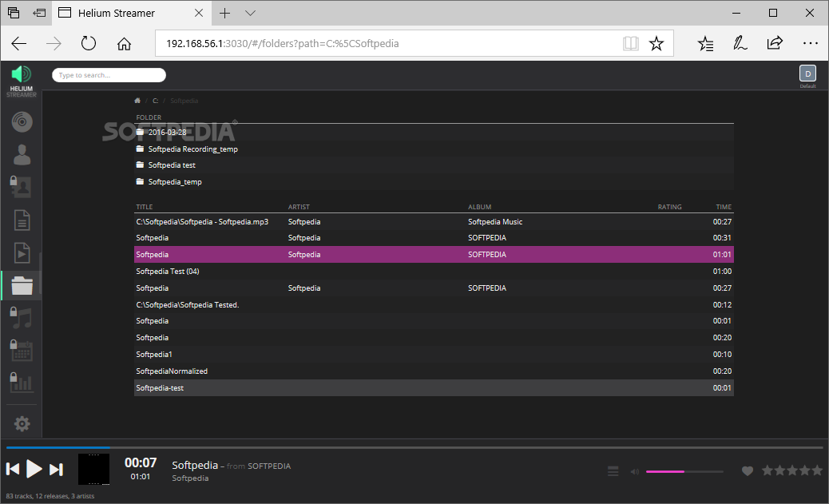
Task: Rate the current track one star
Action: 768,470
